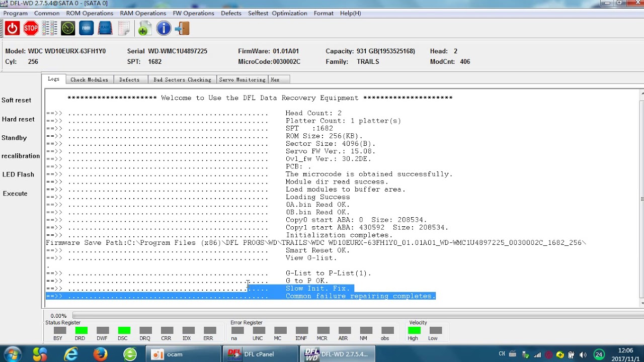Open Internet Explorer from the taskbar
The height and width of the screenshot is (362, 644).
(x=71, y=354)
